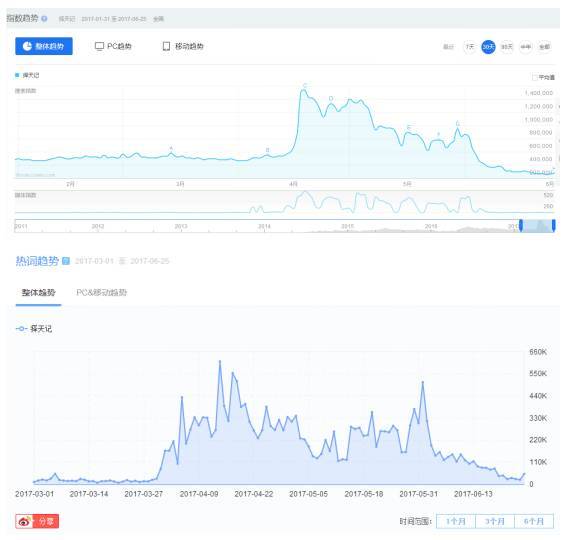This screenshot has width=567, height=540.
Task: Click the 660K axis value
Action: pyautogui.click(x=538, y=352)
